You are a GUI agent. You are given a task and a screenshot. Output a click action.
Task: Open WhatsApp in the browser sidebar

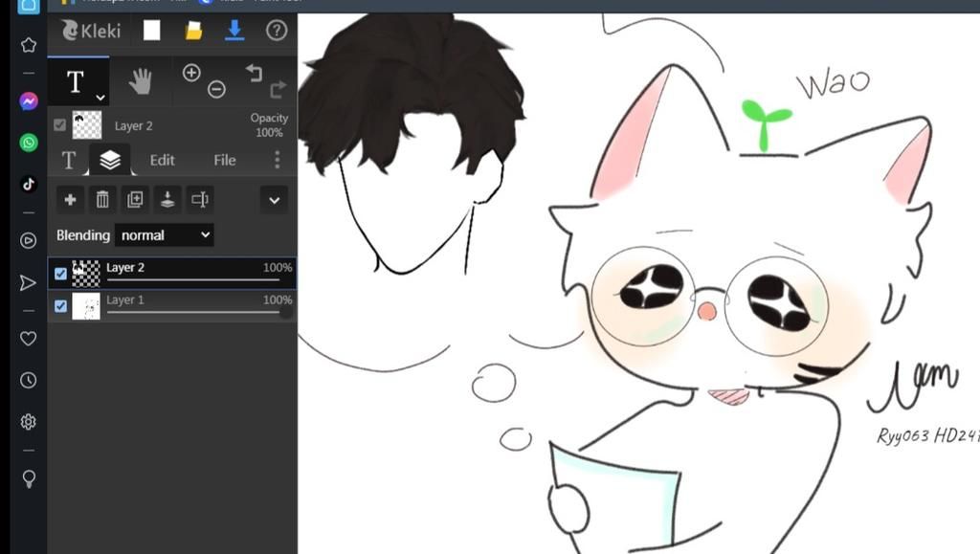point(29,143)
